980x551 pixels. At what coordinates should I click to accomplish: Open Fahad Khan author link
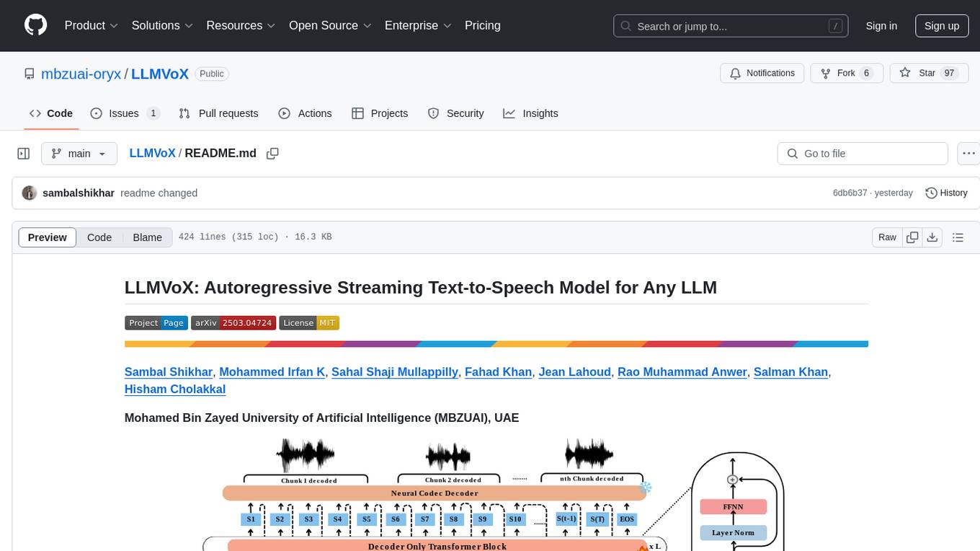coord(499,371)
